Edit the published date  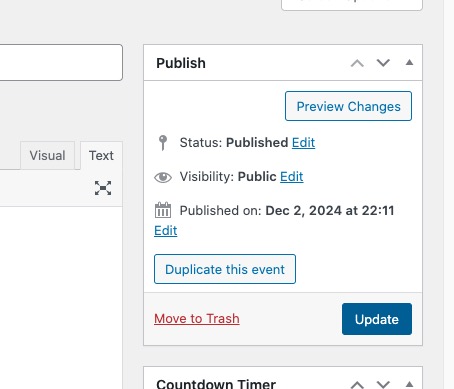click(x=166, y=231)
